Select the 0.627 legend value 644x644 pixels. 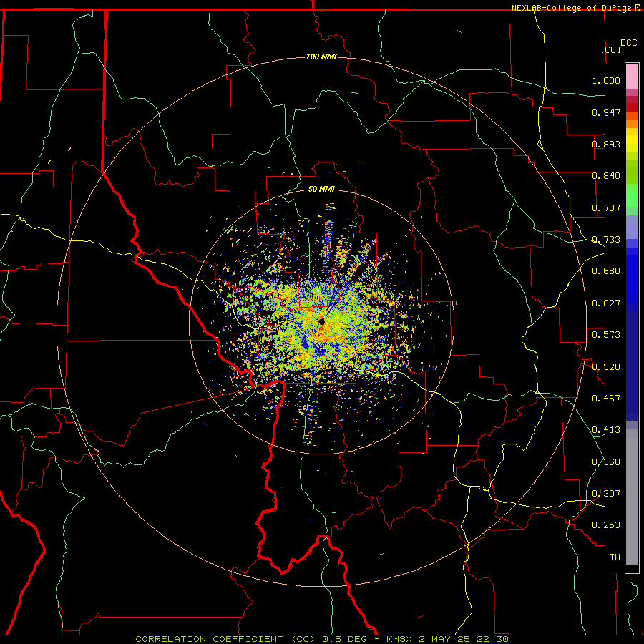pos(606,303)
